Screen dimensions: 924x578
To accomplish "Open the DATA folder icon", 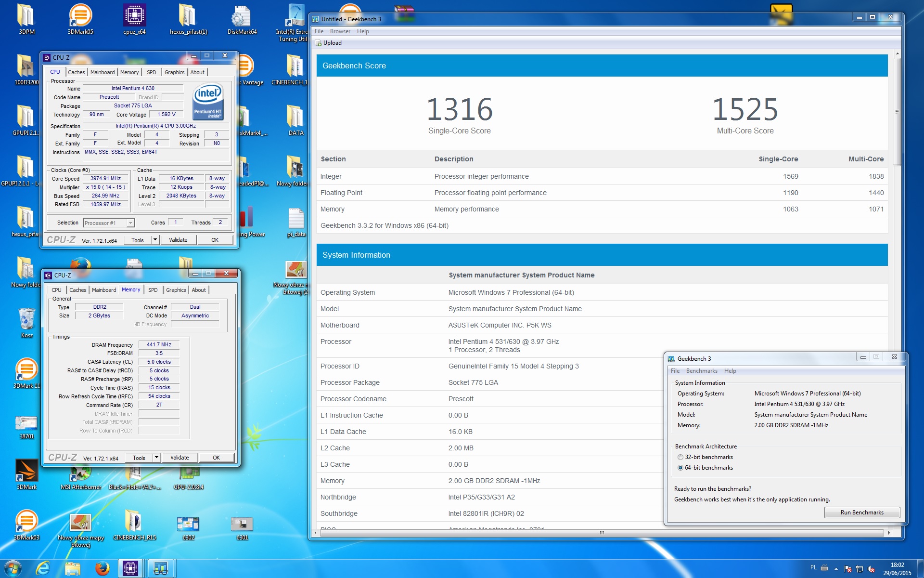I will coord(295,120).
